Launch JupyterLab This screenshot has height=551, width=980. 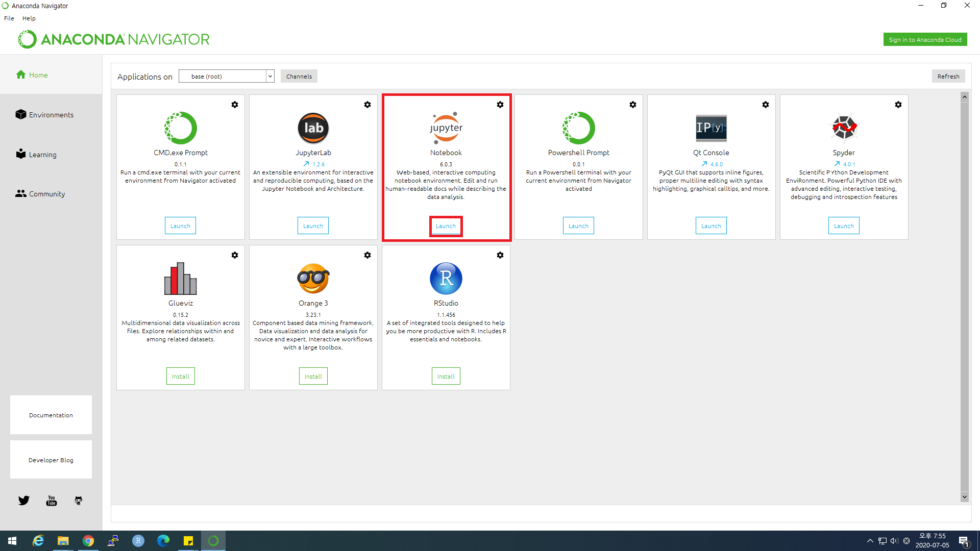point(313,226)
